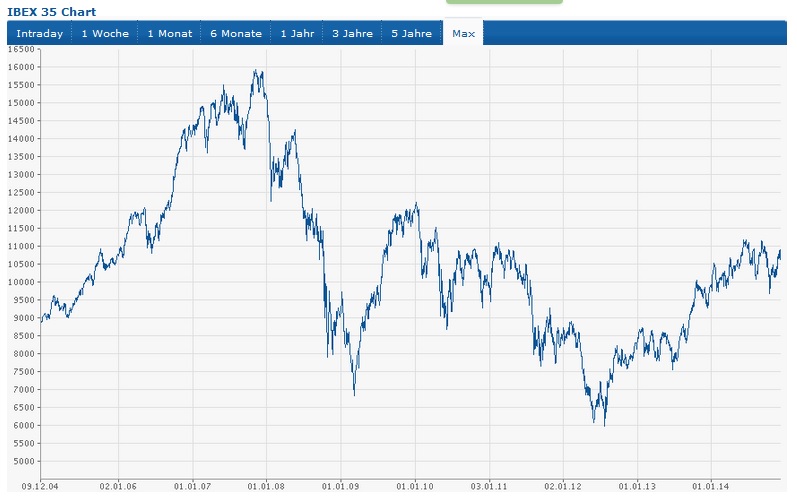Click the 01.01.08 x-axis date
This screenshot has width=797, height=496.
click(266, 486)
